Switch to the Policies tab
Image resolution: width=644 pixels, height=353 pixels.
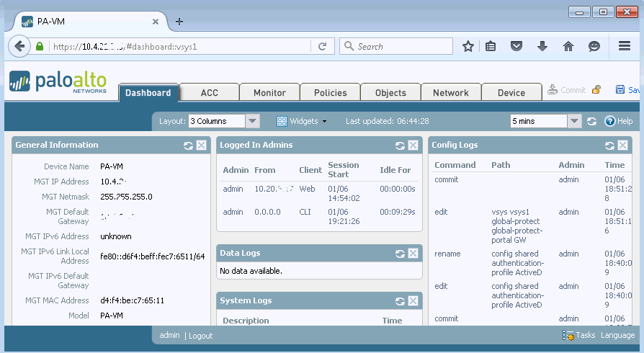coord(331,93)
